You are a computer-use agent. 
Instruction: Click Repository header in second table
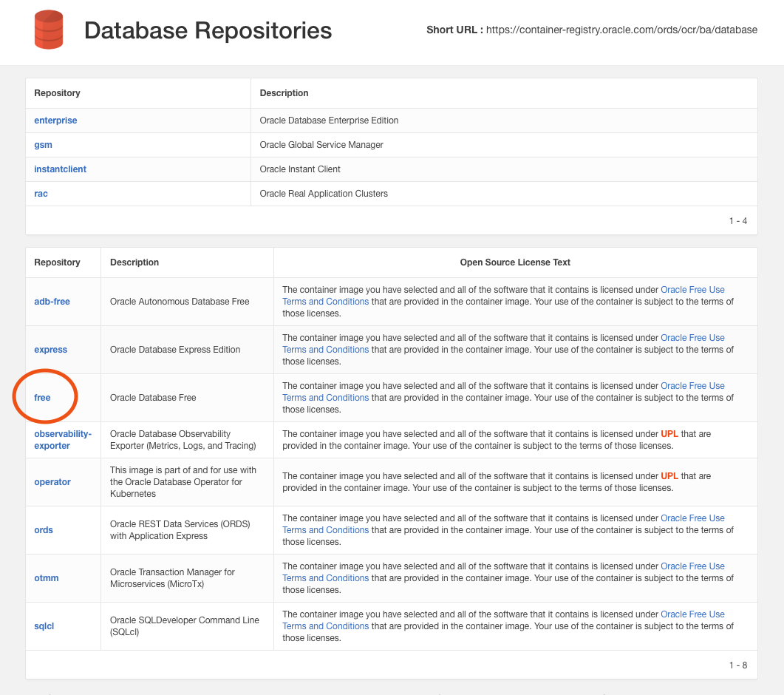(57, 262)
